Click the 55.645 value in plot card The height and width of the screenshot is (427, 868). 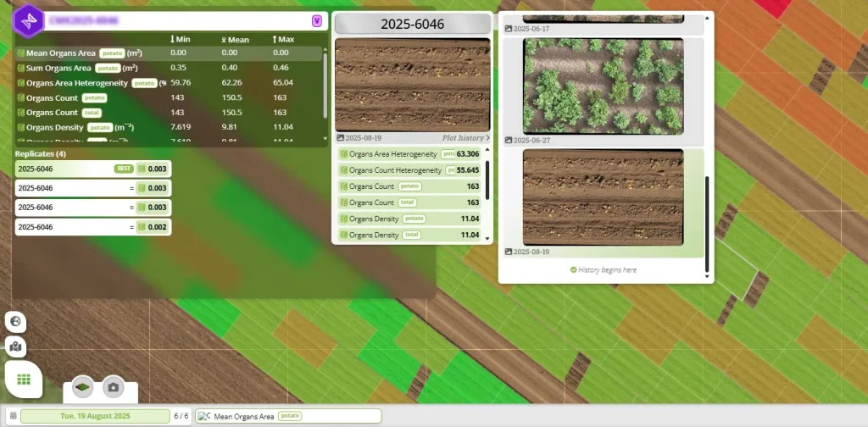pyautogui.click(x=468, y=170)
